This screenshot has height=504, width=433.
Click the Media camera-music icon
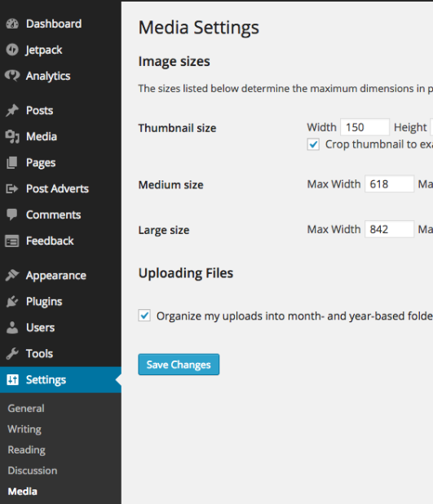(x=12, y=137)
